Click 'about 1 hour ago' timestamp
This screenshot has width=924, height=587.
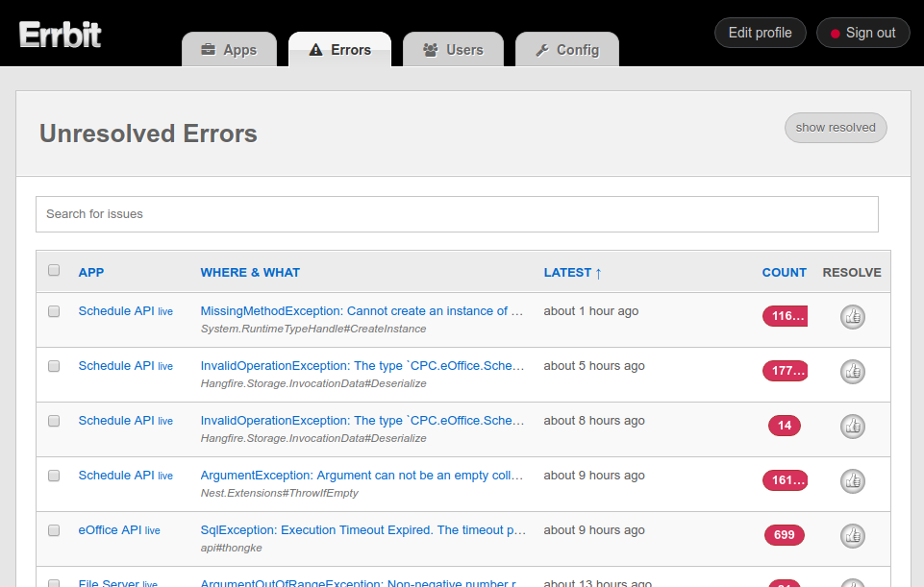[591, 311]
